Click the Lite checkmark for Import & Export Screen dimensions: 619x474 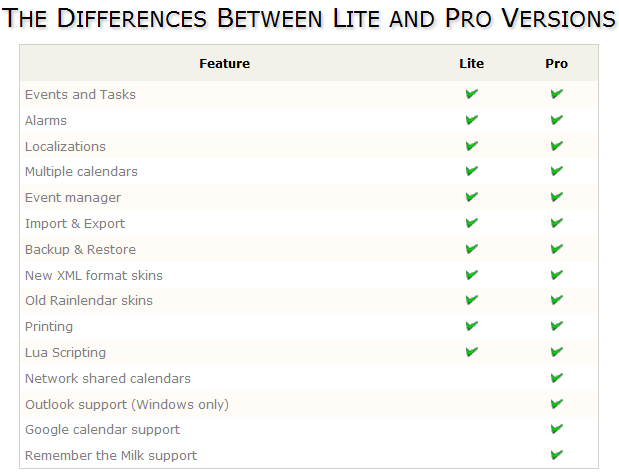coord(471,223)
